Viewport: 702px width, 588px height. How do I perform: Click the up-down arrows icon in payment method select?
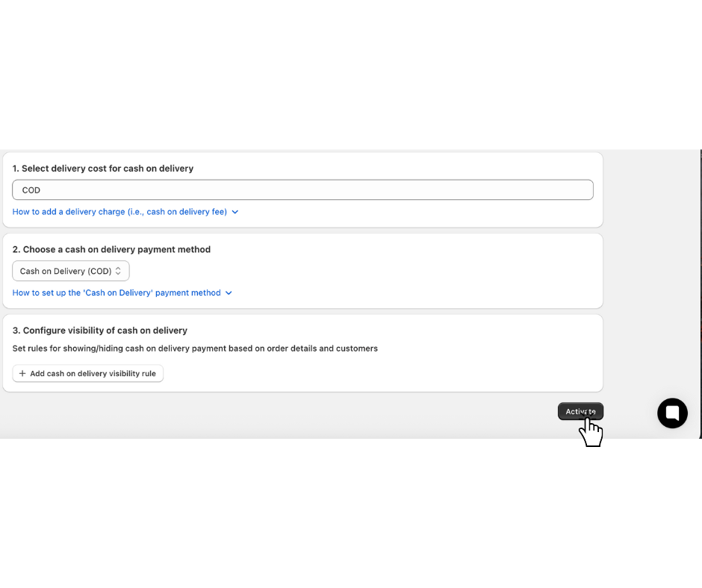tap(118, 271)
